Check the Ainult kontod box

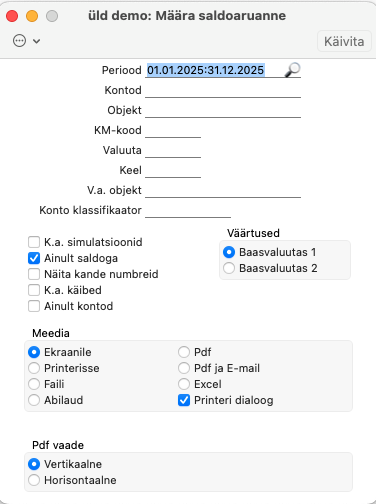pyautogui.click(x=34, y=306)
